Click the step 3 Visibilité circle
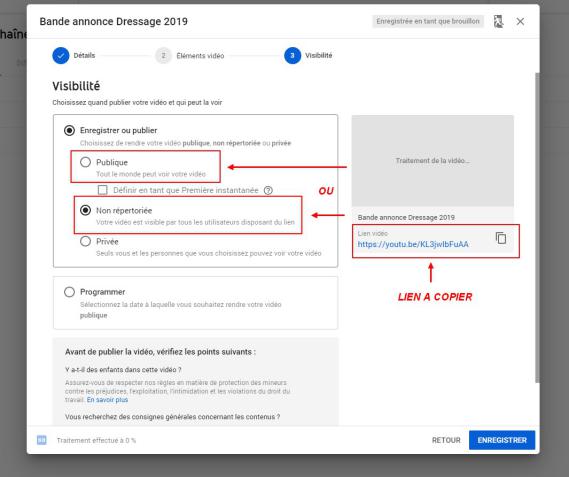The image size is (569, 477). [x=292, y=56]
